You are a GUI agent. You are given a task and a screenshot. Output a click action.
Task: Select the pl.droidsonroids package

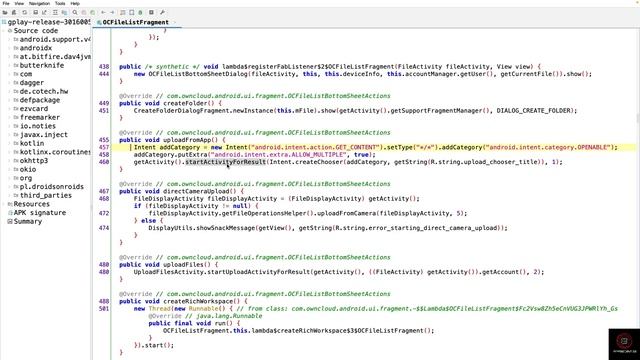tap(51, 187)
